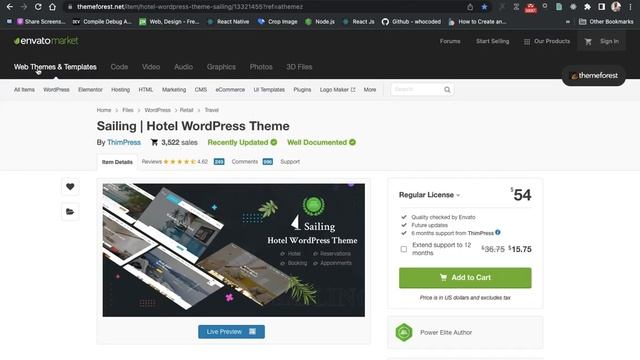640x360 pixels.
Task: Click the Files breadcrumb
Action: click(x=128, y=110)
